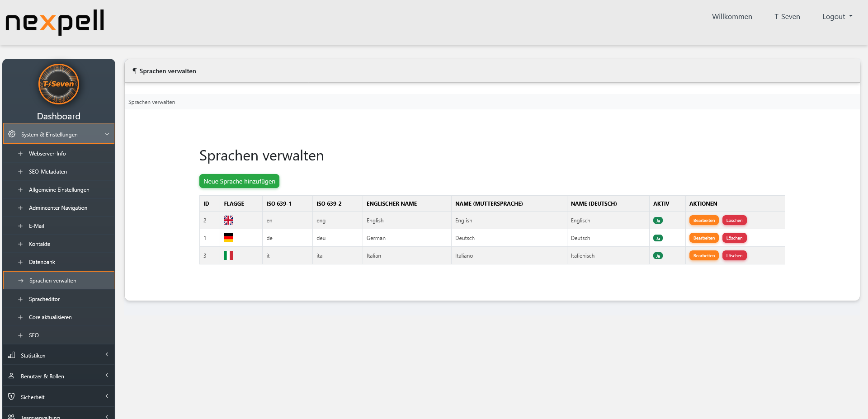
Task: Click the German flag in the Deutsch row
Action: click(228, 237)
